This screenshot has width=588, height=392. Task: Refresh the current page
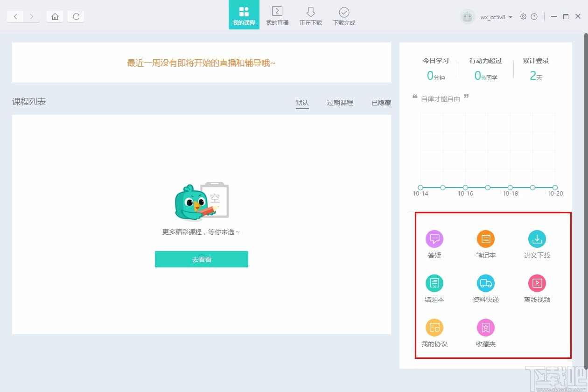(75, 16)
